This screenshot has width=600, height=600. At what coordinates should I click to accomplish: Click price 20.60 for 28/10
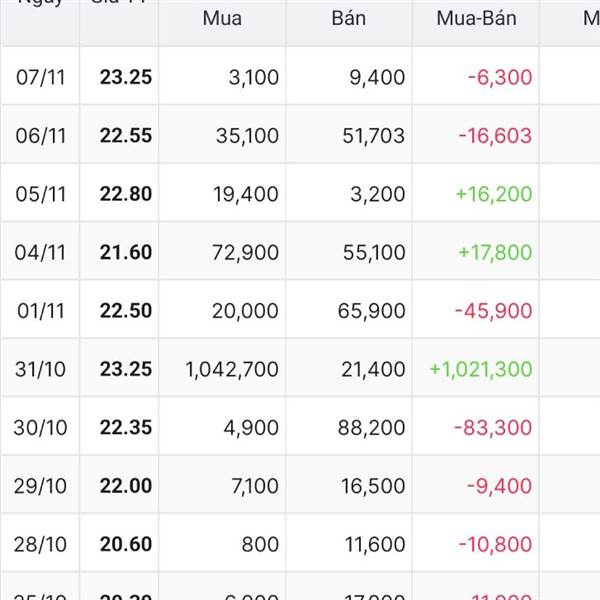[x=126, y=544]
